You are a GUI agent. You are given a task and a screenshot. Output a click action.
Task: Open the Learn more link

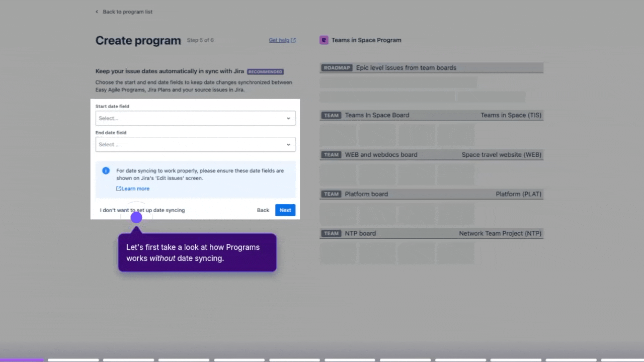(x=133, y=189)
